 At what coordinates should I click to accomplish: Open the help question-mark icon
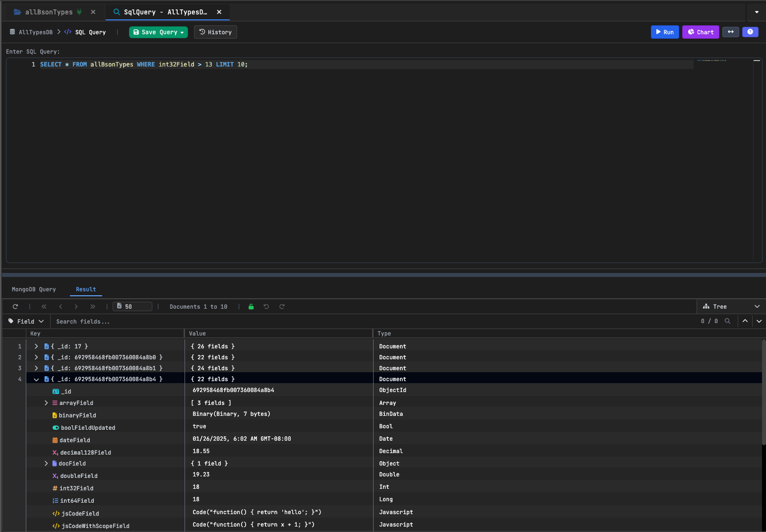point(750,32)
